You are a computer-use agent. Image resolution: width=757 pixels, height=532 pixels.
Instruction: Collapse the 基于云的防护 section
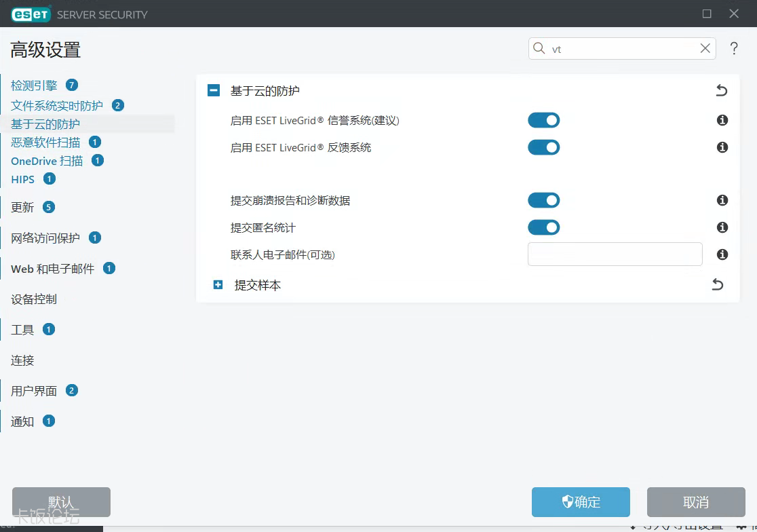214,90
